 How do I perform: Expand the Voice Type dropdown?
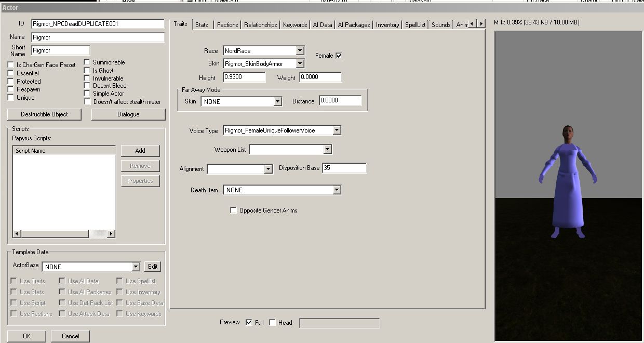tap(337, 130)
